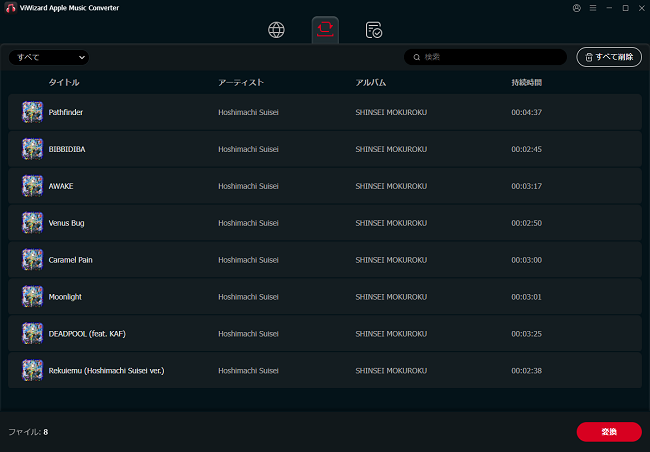The height and width of the screenshot is (452, 650).
Task: Click the red 変換 button
Action: 609,432
